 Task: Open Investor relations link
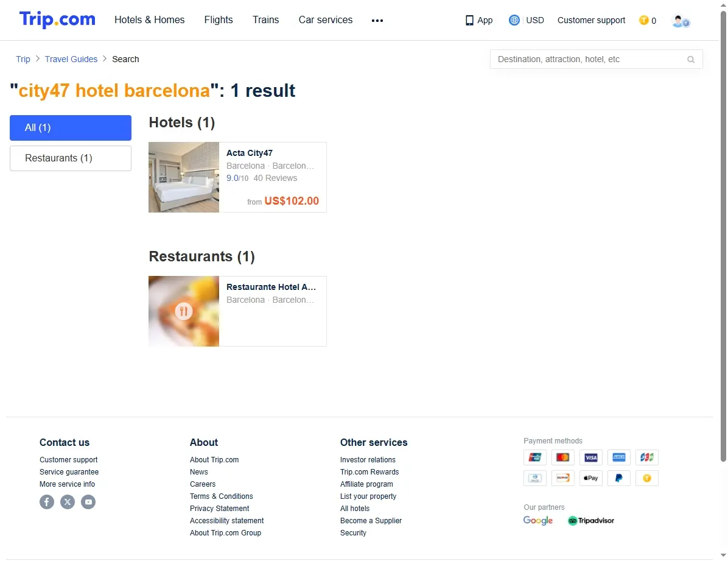pyautogui.click(x=368, y=460)
